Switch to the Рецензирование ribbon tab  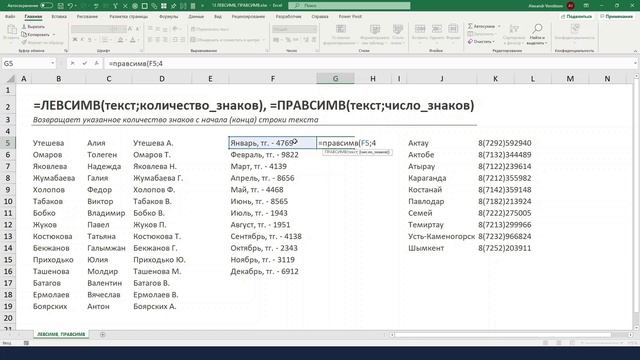click(248, 17)
